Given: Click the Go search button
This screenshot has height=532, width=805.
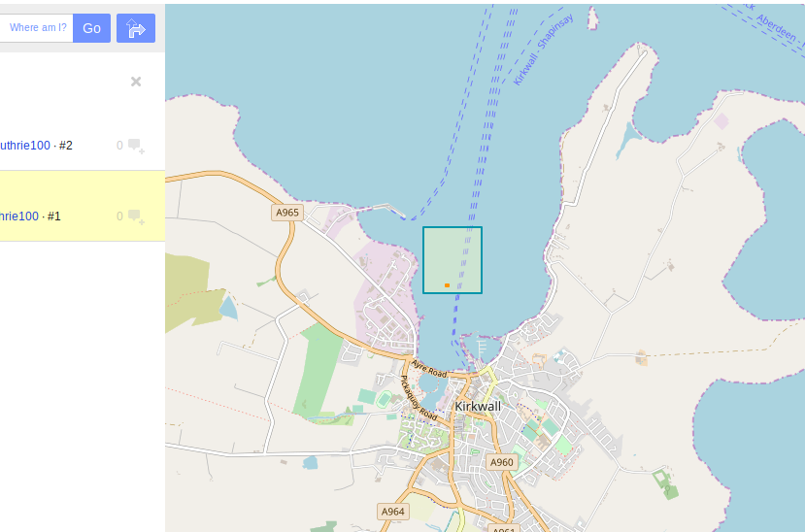Looking at the screenshot, I should [91, 28].
